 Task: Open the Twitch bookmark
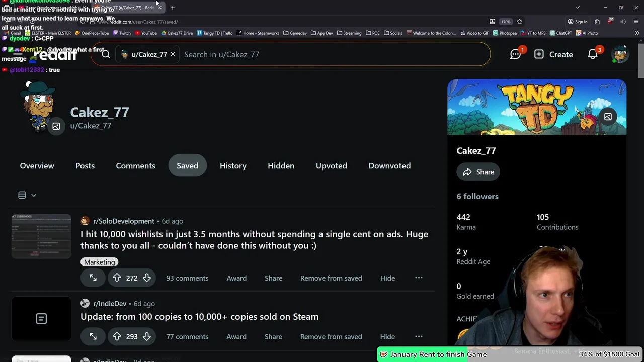click(122, 33)
